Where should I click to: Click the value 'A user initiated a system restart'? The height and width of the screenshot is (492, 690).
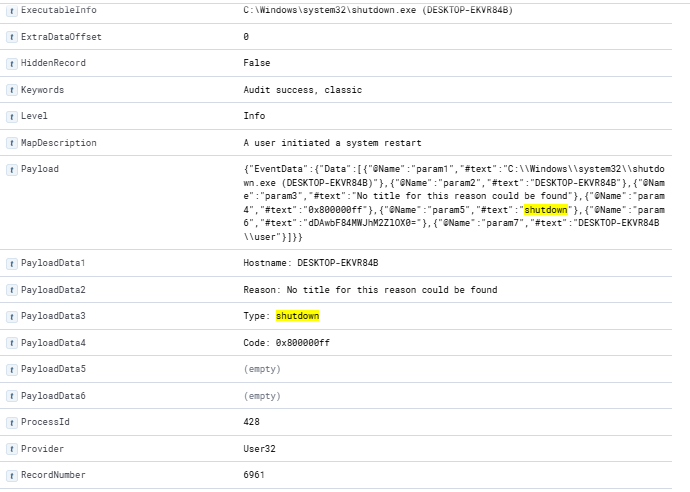click(x=332, y=143)
